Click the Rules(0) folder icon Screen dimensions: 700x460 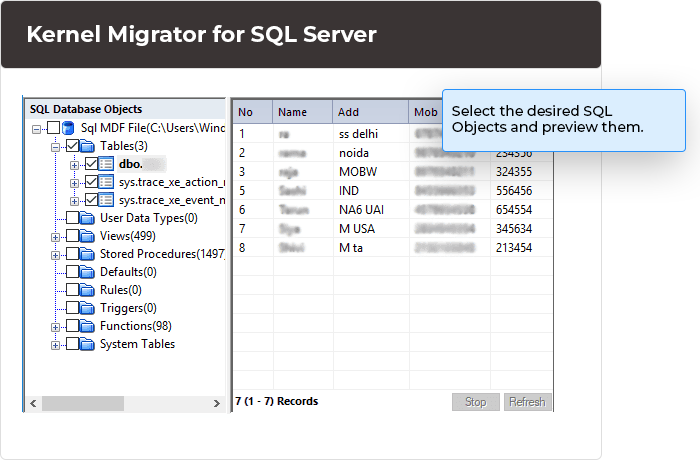(x=87, y=290)
